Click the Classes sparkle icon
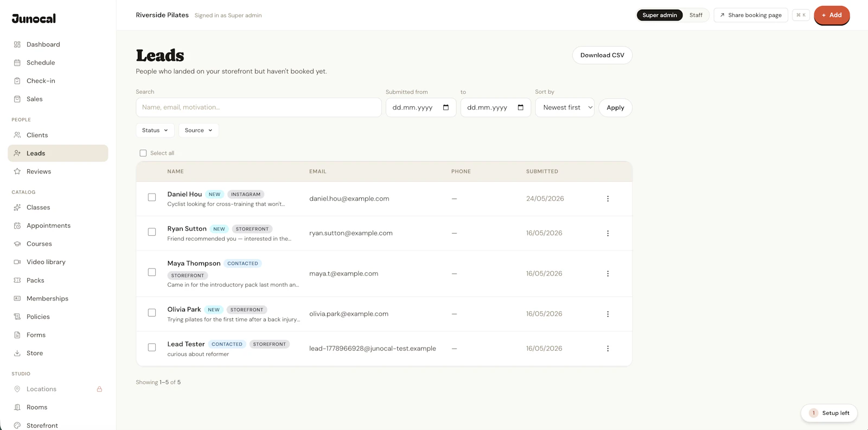The height and width of the screenshot is (430, 868). coord(17,208)
